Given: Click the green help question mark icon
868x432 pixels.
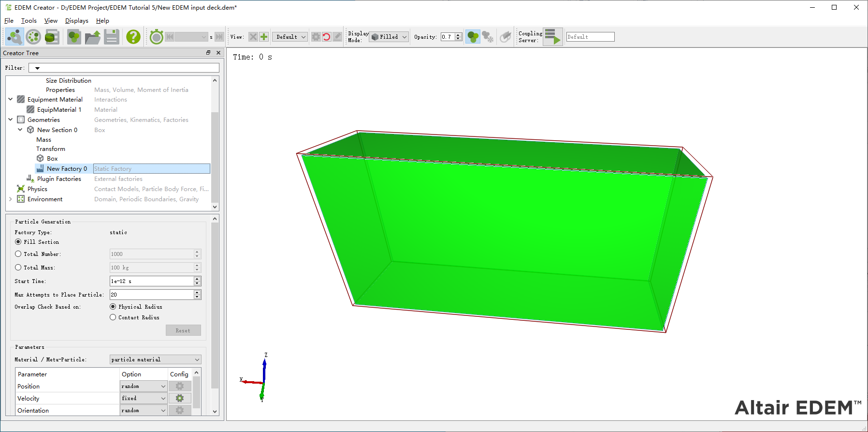Looking at the screenshot, I should click(x=133, y=37).
